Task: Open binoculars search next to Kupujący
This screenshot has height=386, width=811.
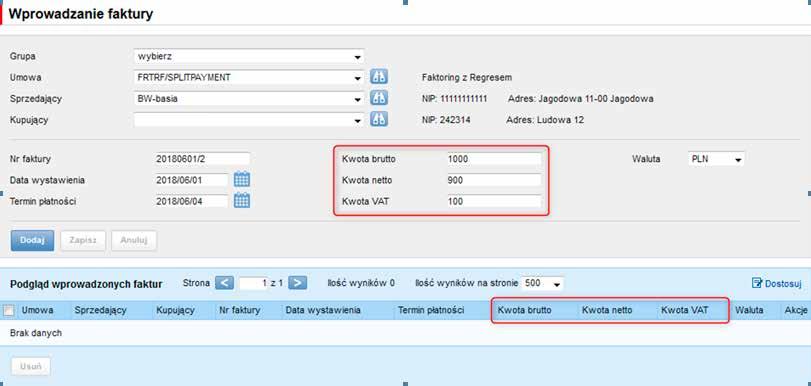Action: tap(379, 120)
